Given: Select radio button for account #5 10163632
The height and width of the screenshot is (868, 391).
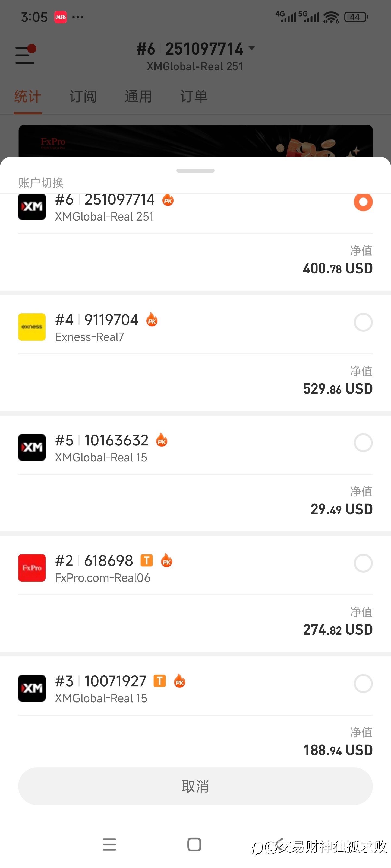Looking at the screenshot, I should pyautogui.click(x=363, y=442).
